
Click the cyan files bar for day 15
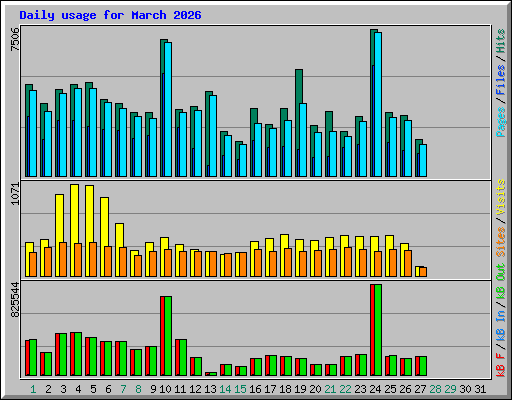(x=243, y=160)
